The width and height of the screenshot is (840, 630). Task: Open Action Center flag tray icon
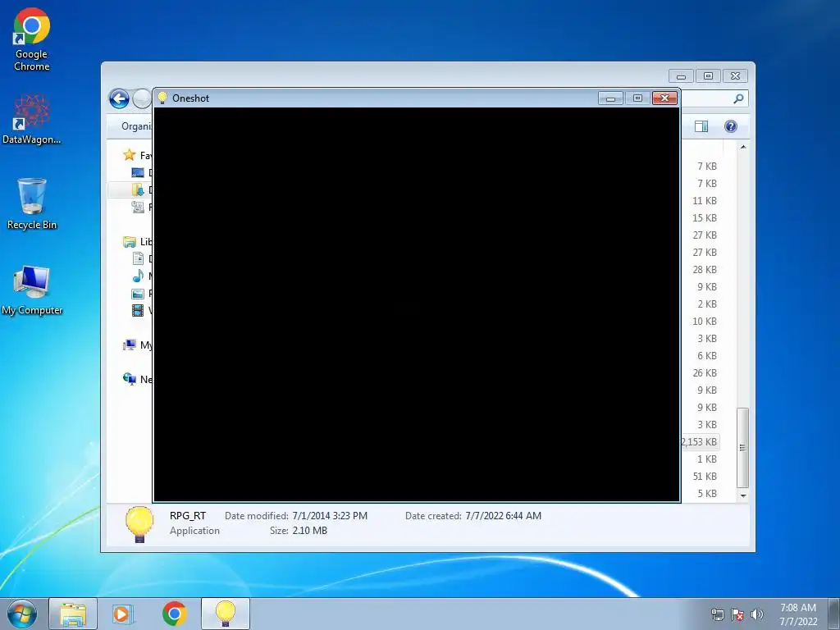coord(737,614)
